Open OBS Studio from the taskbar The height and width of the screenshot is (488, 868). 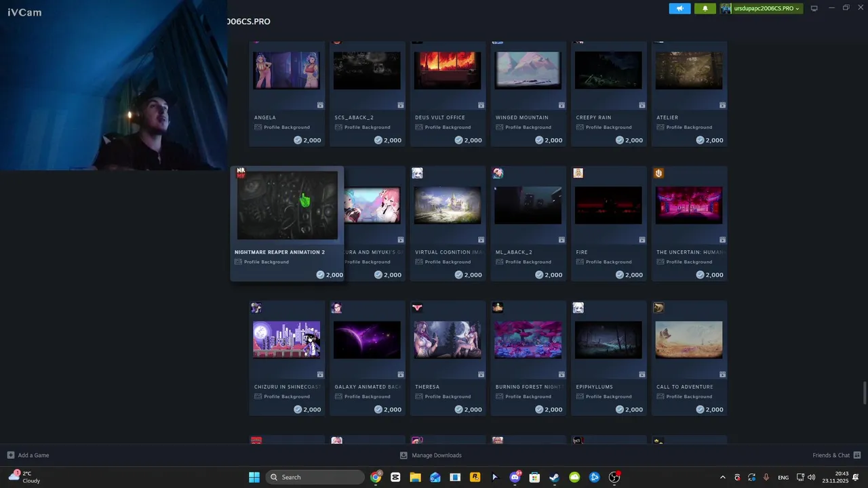point(614,477)
